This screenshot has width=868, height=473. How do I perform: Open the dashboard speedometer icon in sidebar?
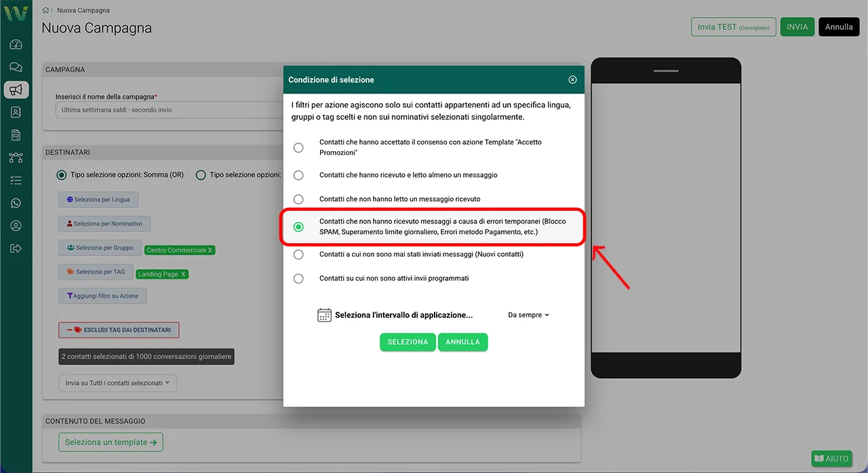tap(16, 44)
